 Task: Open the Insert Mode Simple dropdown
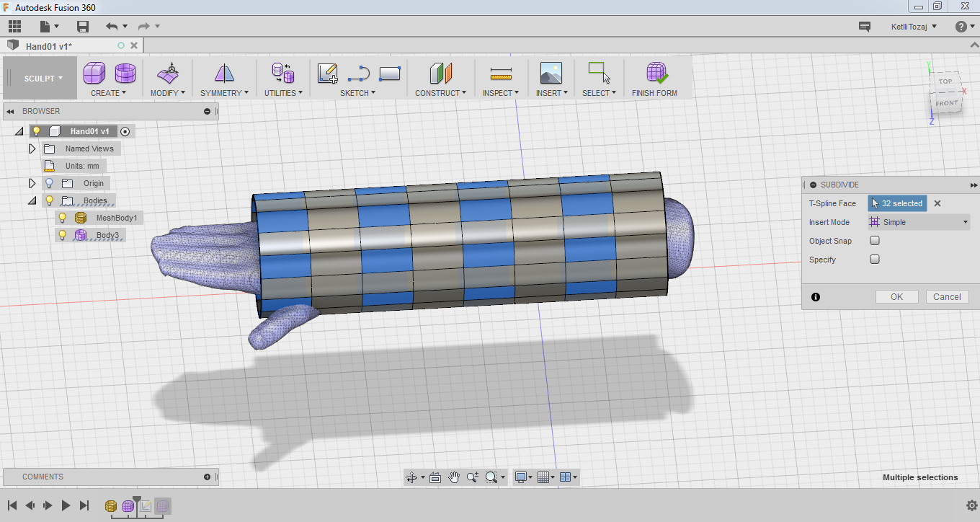click(919, 222)
